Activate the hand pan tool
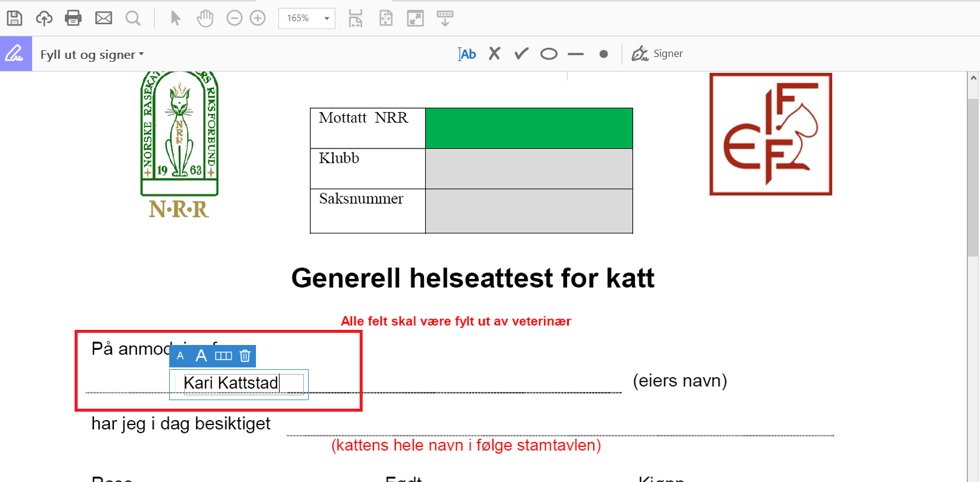 (205, 18)
